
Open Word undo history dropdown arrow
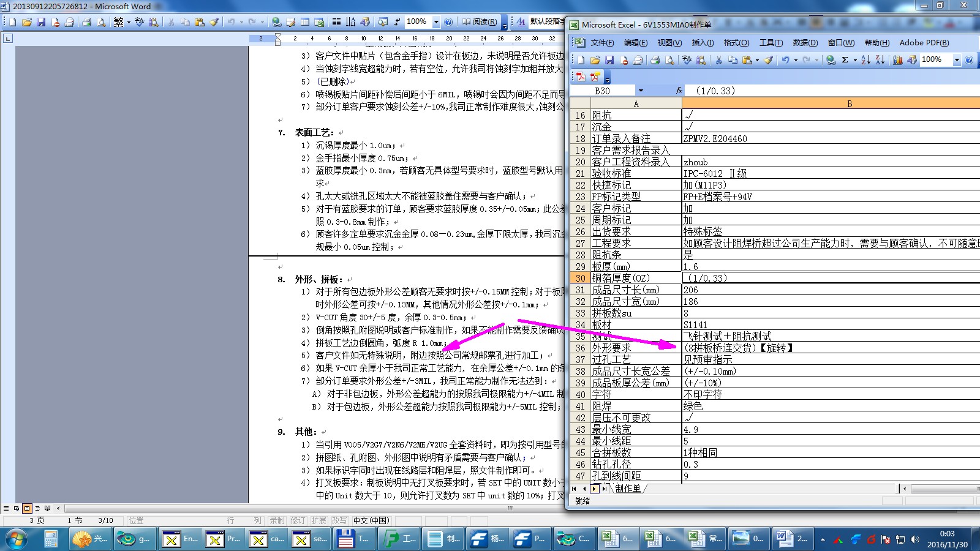point(241,22)
